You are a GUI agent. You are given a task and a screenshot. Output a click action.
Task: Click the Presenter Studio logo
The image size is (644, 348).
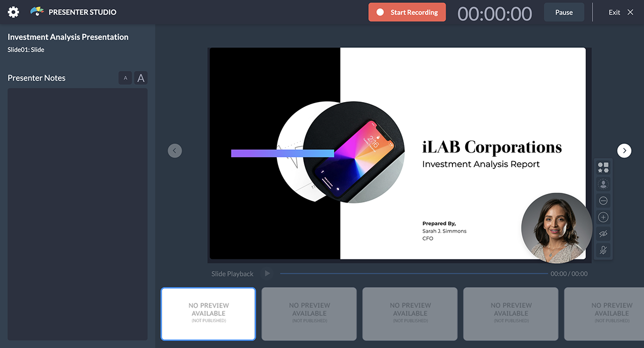click(36, 11)
